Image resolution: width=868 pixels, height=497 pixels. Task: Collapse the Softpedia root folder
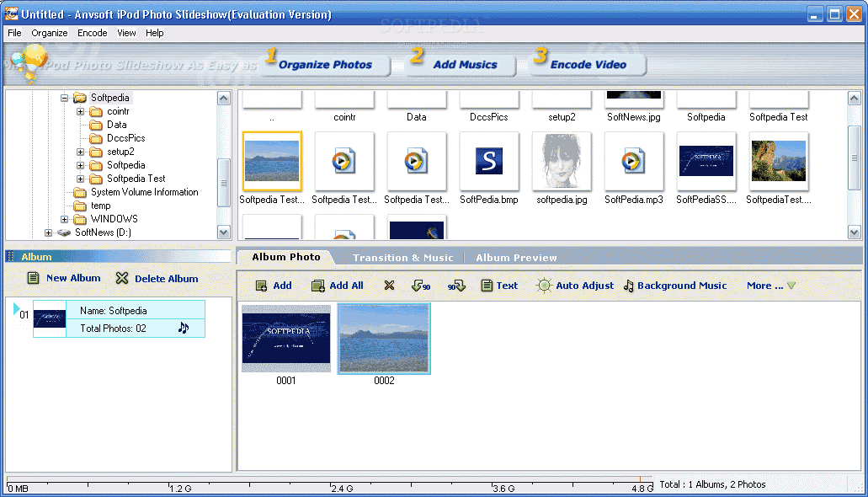pyautogui.click(x=64, y=98)
